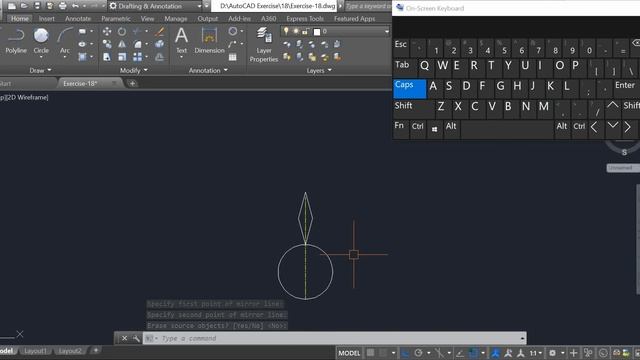640x360 pixels.
Task: Toggle Caps lock on the On-Screen Keyboard
Action: pyautogui.click(x=410, y=89)
